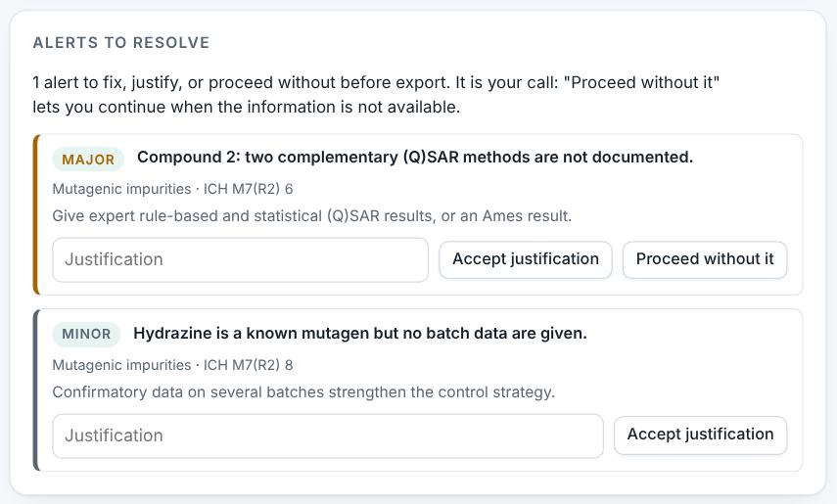Click the gray severity bar of the minor alert
This screenshot has height=504, width=837.
[x=36, y=390]
